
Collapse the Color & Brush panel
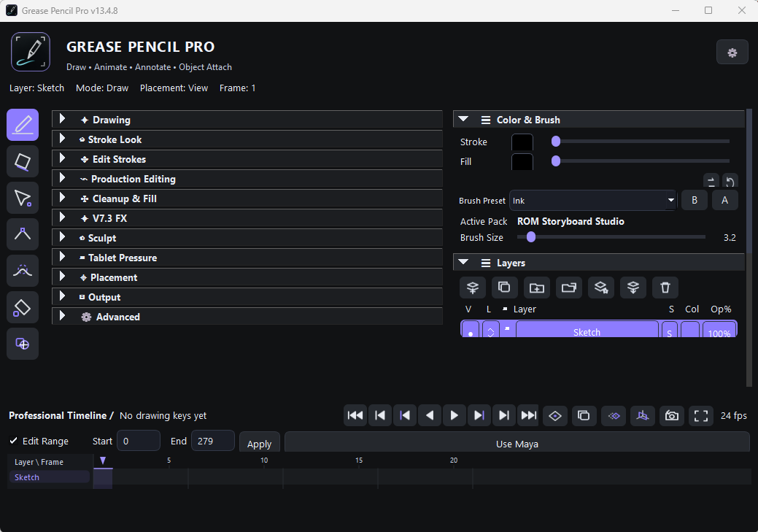tap(463, 119)
